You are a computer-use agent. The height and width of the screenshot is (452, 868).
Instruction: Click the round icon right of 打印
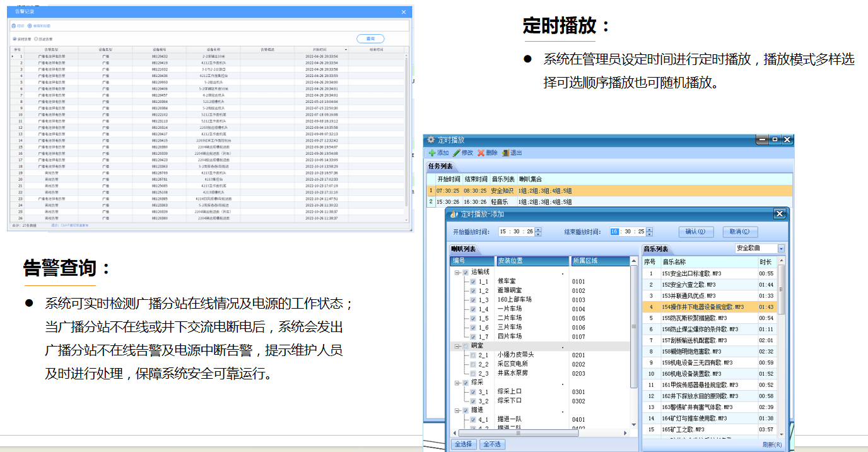tap(30, 26)
